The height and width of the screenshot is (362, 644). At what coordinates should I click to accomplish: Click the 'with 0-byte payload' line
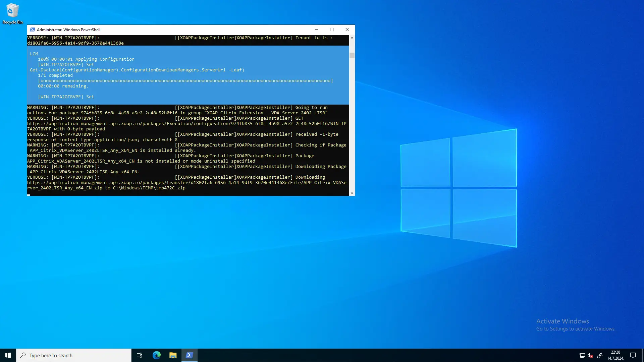pos(66,129)
